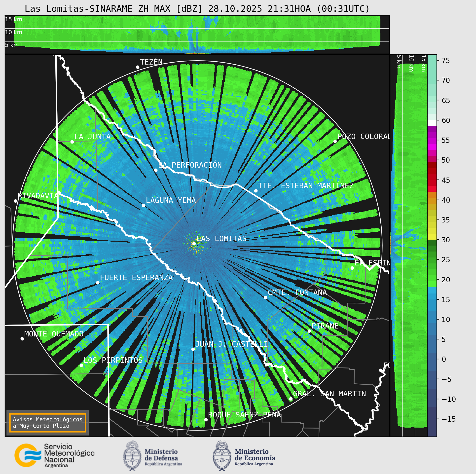Click the Servicio Meteorológico Nacional logo

click(x=54, y=456)
